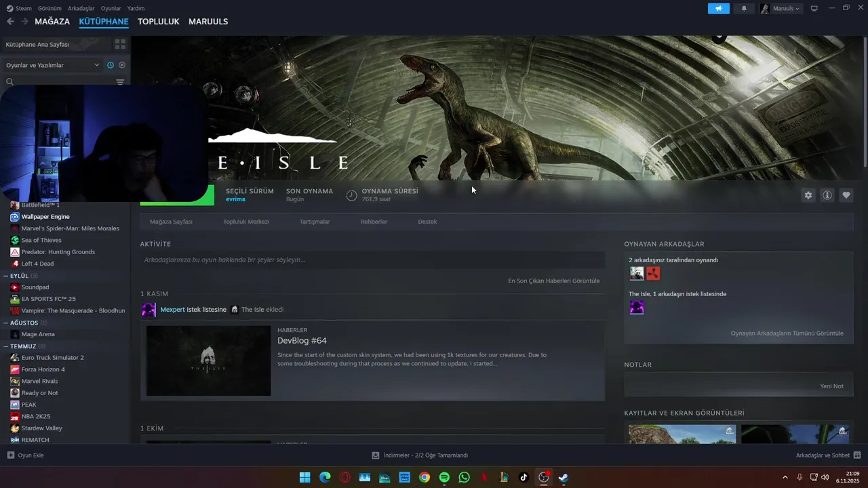Toggle show ready-to-play games filter

click(x=122, y=65)
